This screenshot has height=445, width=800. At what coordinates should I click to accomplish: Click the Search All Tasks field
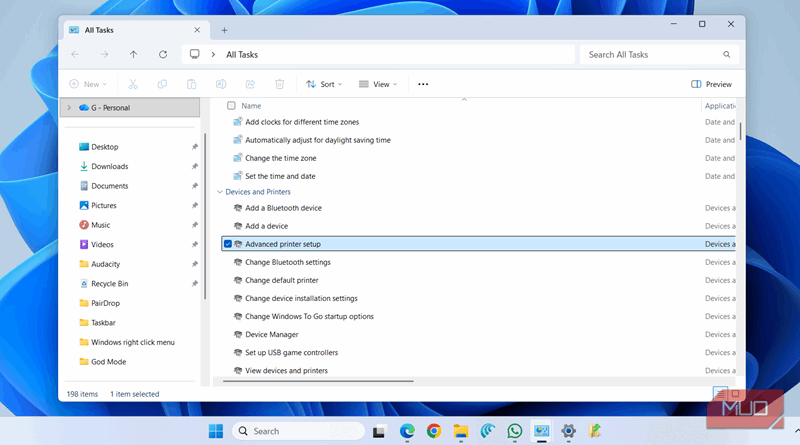click(650, 55)
